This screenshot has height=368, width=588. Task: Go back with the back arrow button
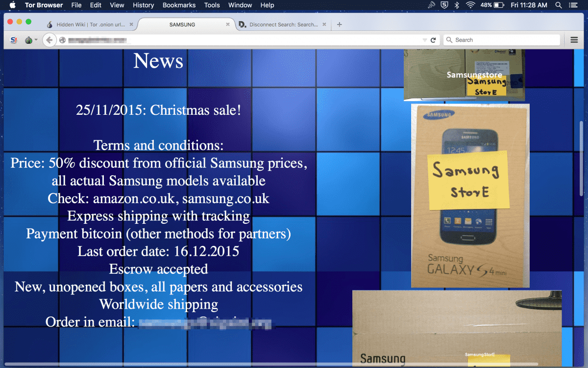[49, 40]
